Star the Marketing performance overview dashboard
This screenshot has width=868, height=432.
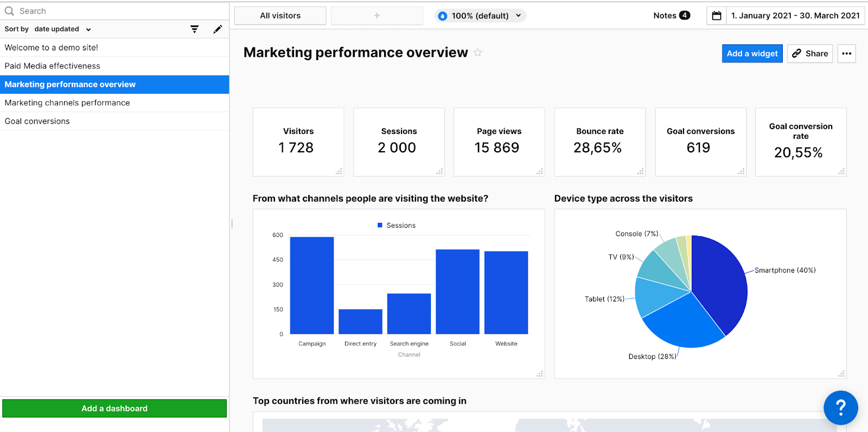477,53
